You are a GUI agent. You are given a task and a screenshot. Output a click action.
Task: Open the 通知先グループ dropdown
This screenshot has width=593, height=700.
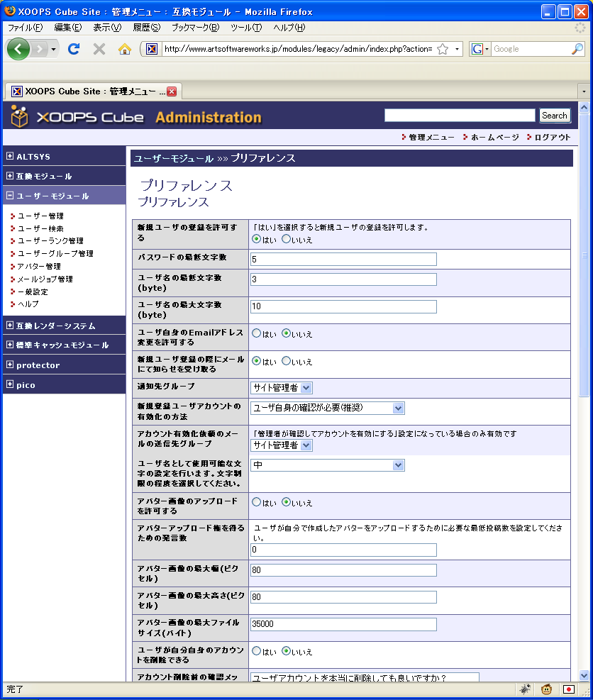[282, 387]
